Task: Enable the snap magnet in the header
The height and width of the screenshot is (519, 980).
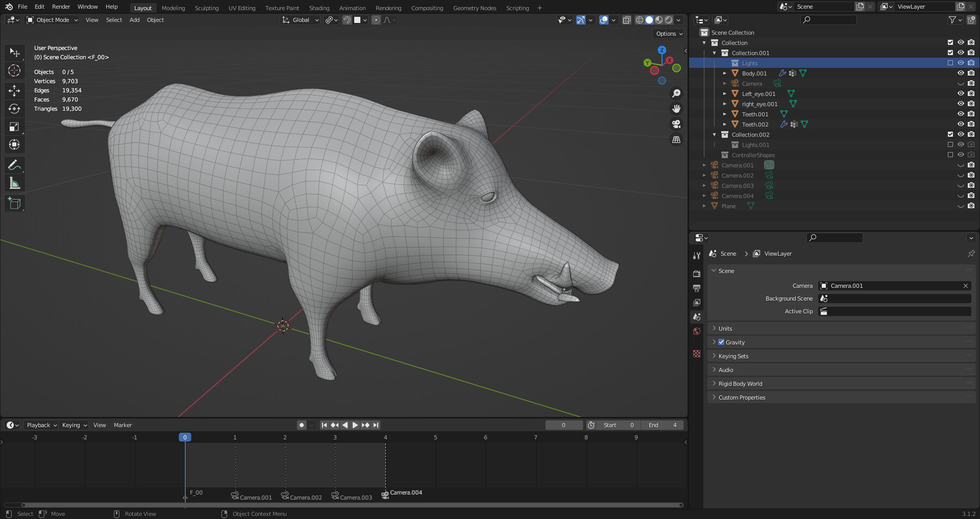Action: [x=347, y=20]
